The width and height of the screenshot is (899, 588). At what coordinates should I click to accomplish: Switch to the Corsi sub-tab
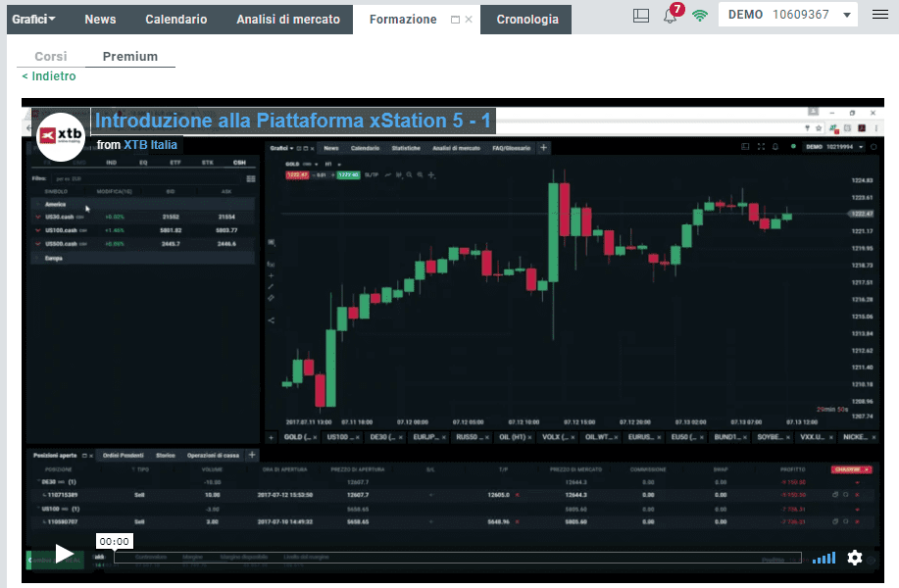(51, 56)
